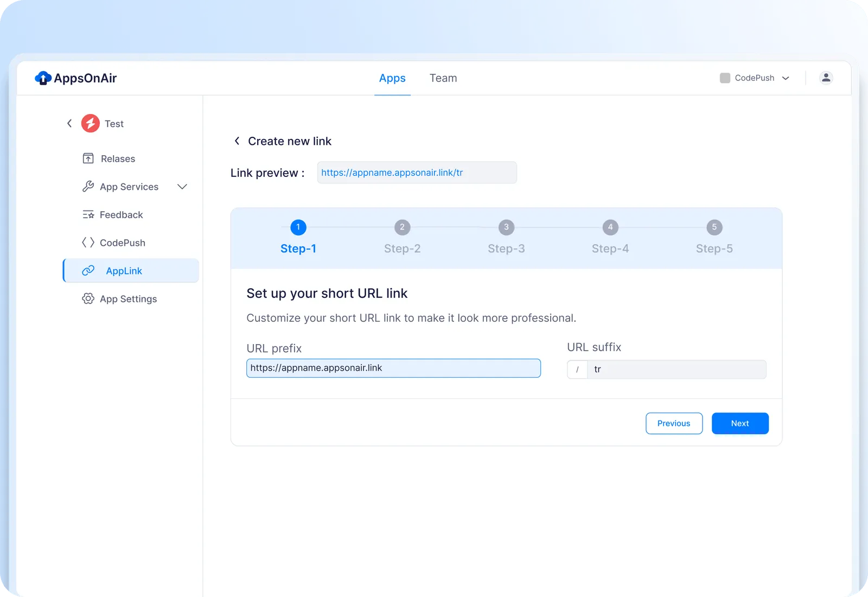Click the Previous button
Image resolution: width=868 pixels, height=597 pixels.
674,423
